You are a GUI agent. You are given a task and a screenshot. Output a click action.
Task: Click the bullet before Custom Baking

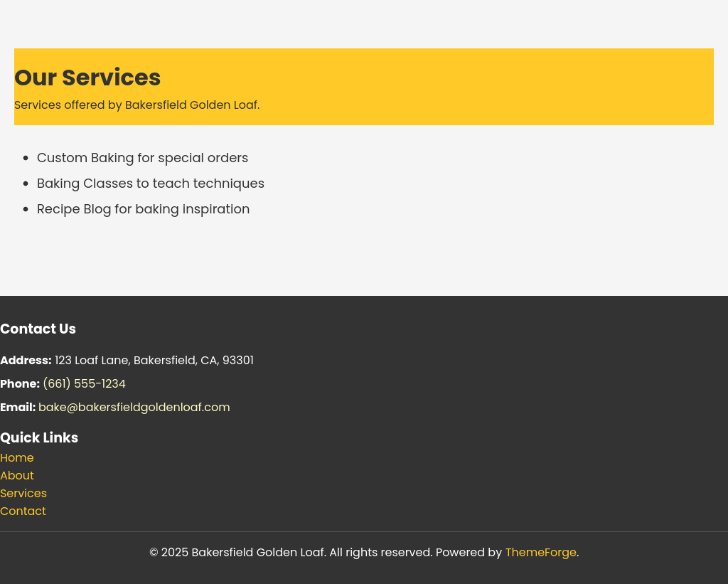[x=26, y=158]
